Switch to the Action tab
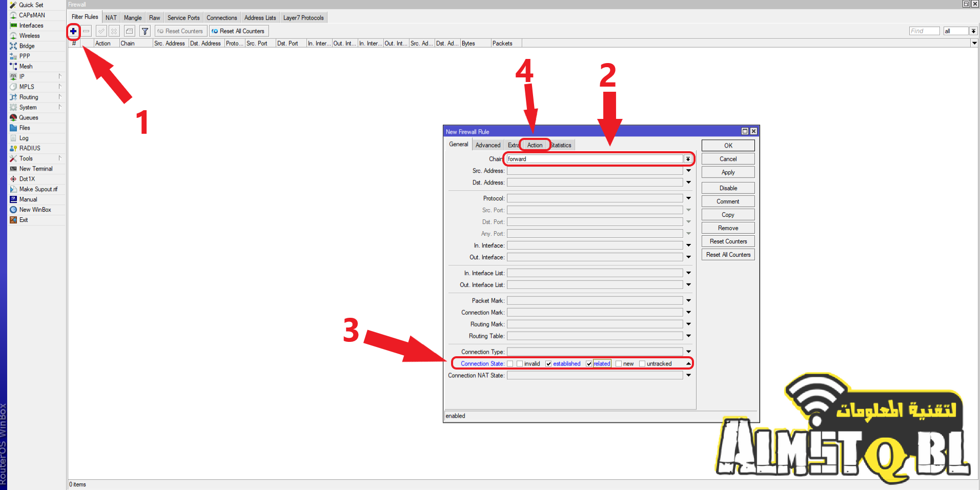The image size is (980, 490). click(535, 145)
